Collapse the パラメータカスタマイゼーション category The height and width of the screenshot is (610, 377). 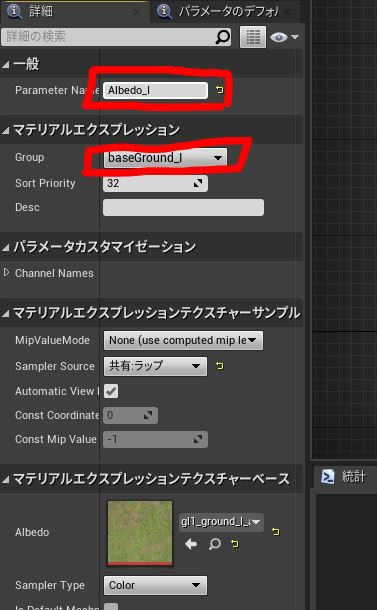[5, 247]
